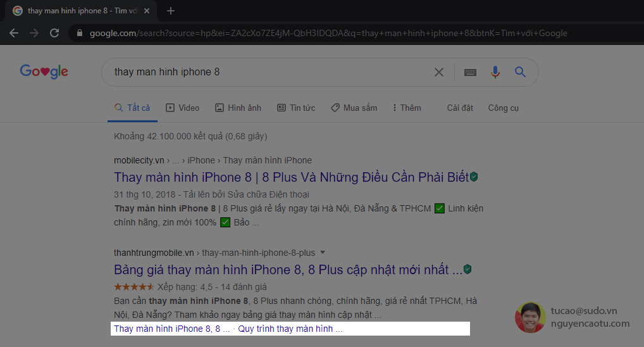Image resolution: width=644 pixels, height=347 pixels.
Task: Open the 'Mua sắm' shopping tab
Action: coord(354,108)
